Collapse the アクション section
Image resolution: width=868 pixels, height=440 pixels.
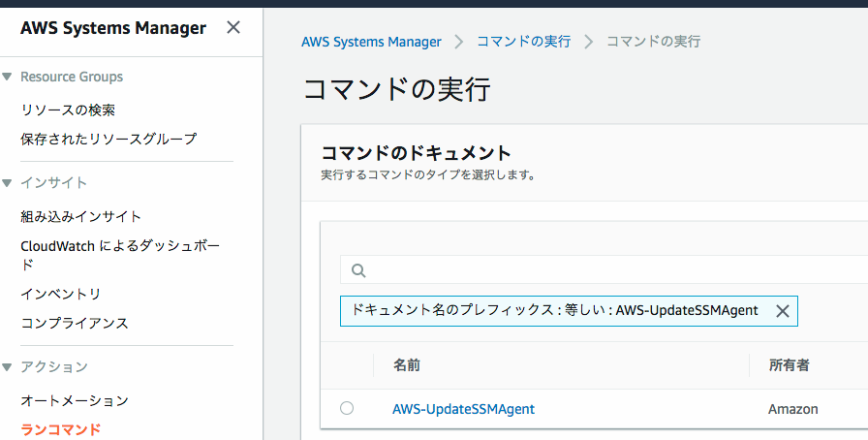pyautogui.click(x=7, y=367)
